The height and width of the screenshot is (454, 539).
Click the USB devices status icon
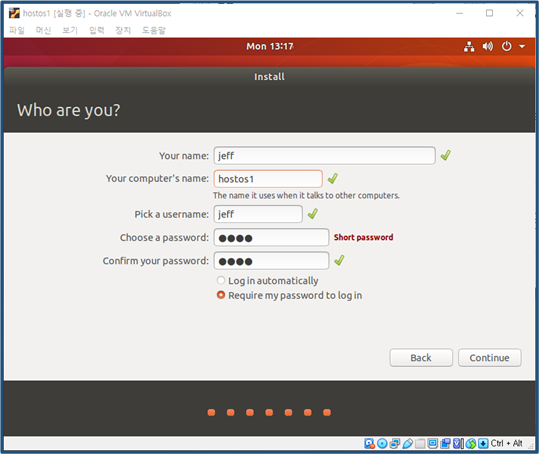[x=407, y=444]
